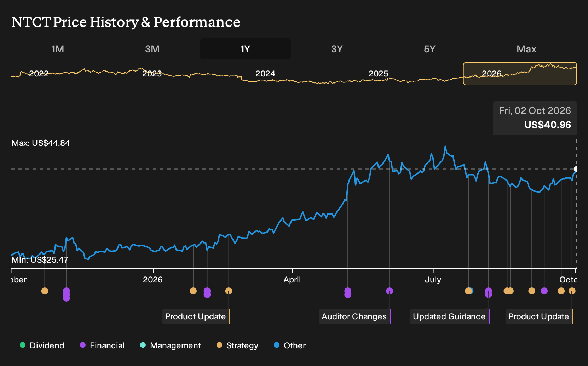The height and width of the screenshot is (366, 588).
Task: Click the stacked purple Financial markers in October 2025
Action: pyautogui.click(x=67, y=294)
